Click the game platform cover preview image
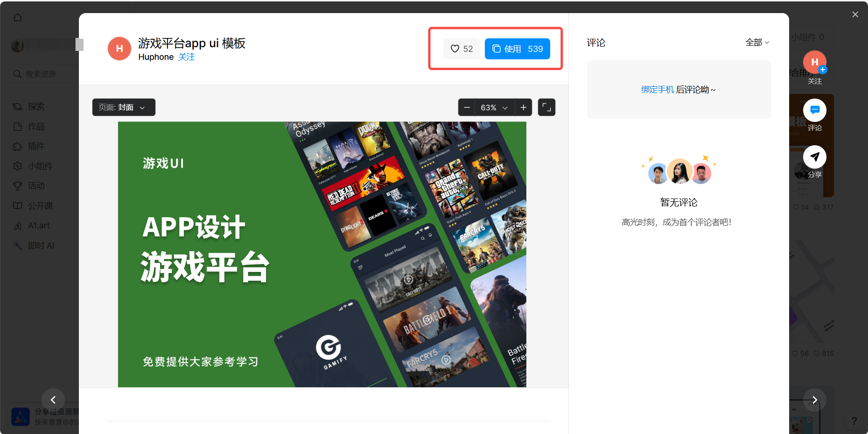The height and width of the screenshot is (434, 868). pos(322,254)
